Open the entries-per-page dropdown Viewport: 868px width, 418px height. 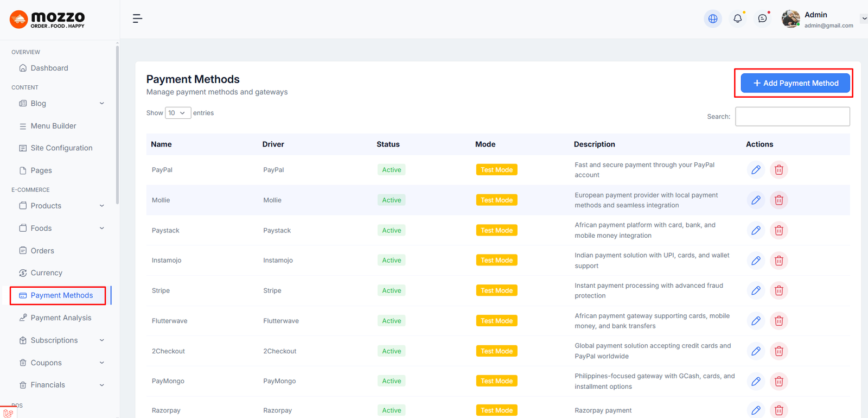tap(177, 113)
